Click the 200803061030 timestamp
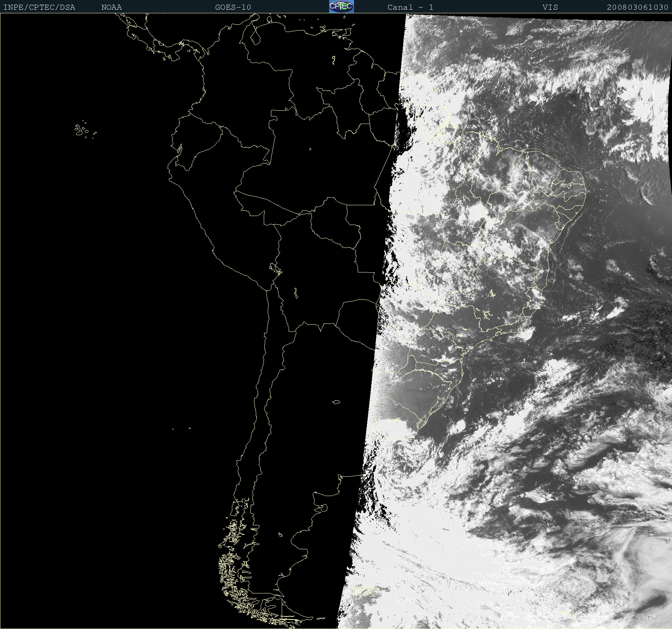 (x=638, y=7)
